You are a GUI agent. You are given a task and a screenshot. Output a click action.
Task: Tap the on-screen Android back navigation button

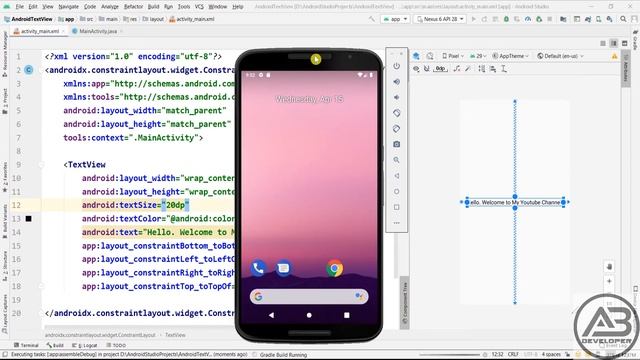271,315
